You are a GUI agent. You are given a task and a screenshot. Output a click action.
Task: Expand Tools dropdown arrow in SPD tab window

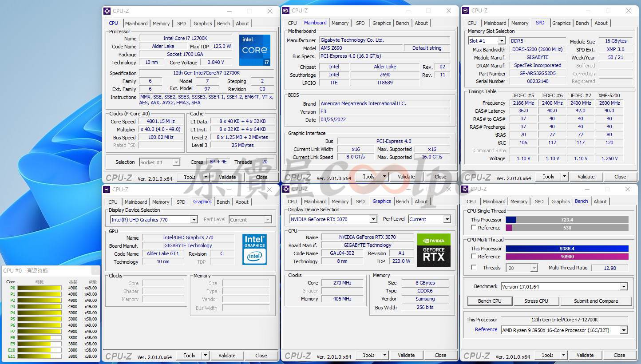[564, 177]
